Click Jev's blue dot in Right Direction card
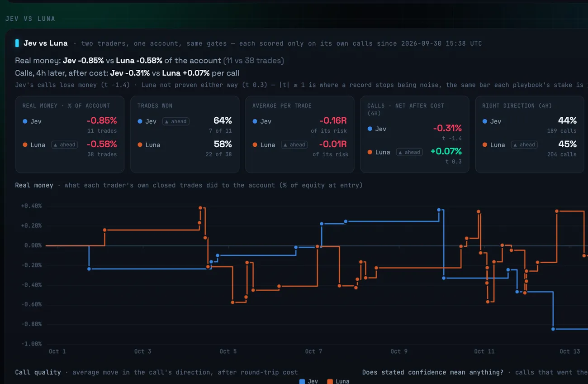 click(484, 121)
